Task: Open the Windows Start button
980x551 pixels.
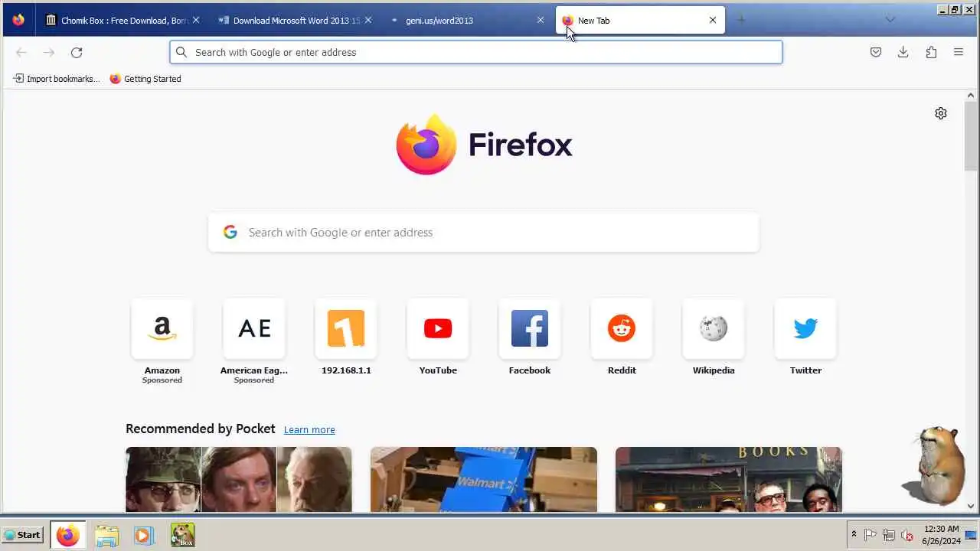Action: [22, 535]
